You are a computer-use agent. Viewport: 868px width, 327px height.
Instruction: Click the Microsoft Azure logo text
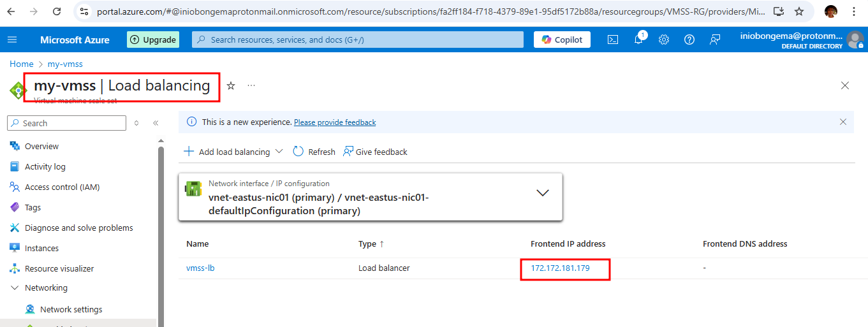(75, 40)
